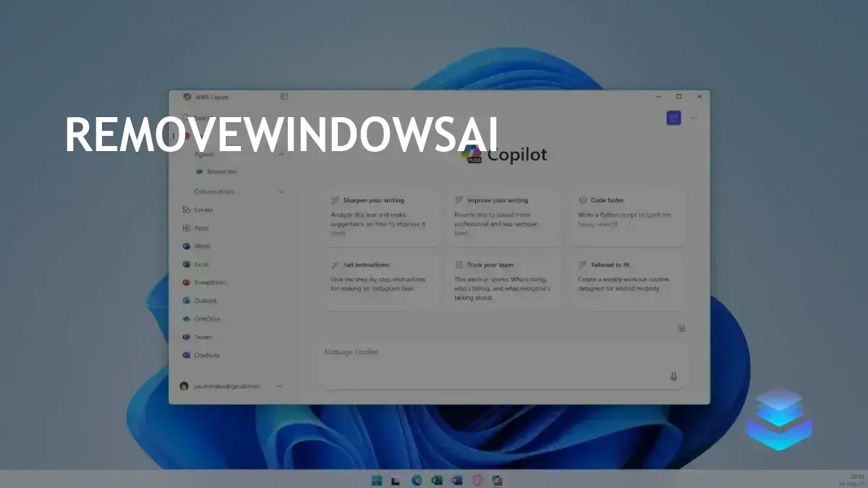
Task: Expand the Conversations section chevron
Action: coord(281,192)
